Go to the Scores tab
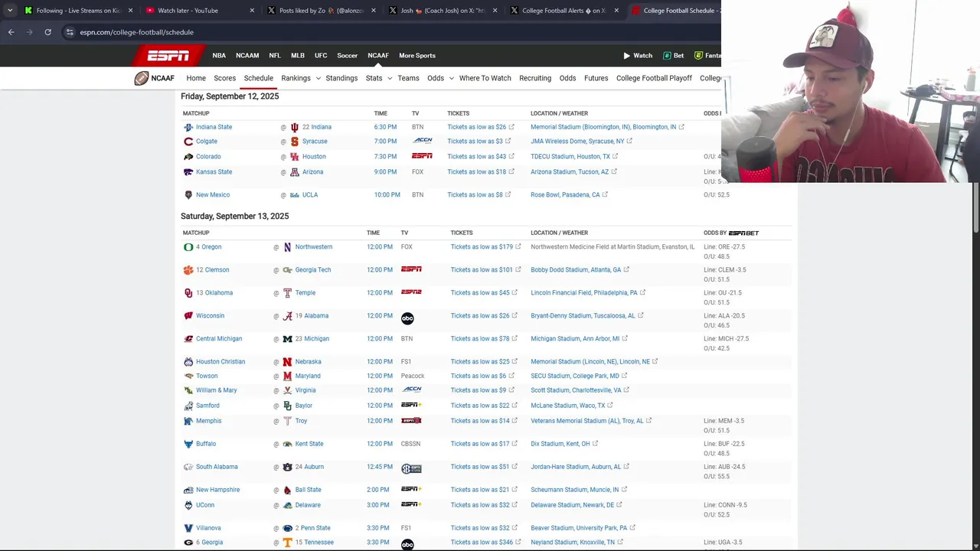Screen dimensions: 980x551 [x=224, y=78]
